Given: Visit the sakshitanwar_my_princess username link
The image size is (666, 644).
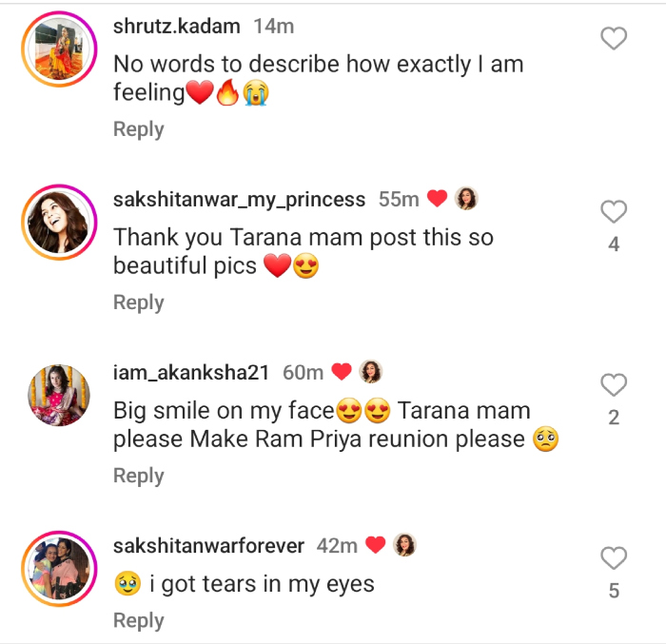Looking at the screenshot, I should (x=239, y=200).
